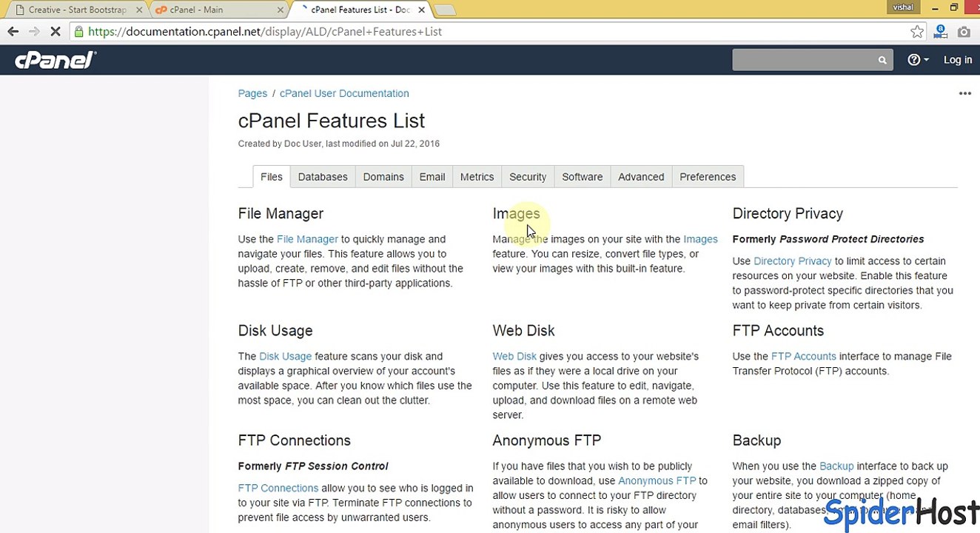This screenshot has height=533, width=980.
Task: Select the Metrics tab
Action: pyautogui.click(x=477, y=177)
